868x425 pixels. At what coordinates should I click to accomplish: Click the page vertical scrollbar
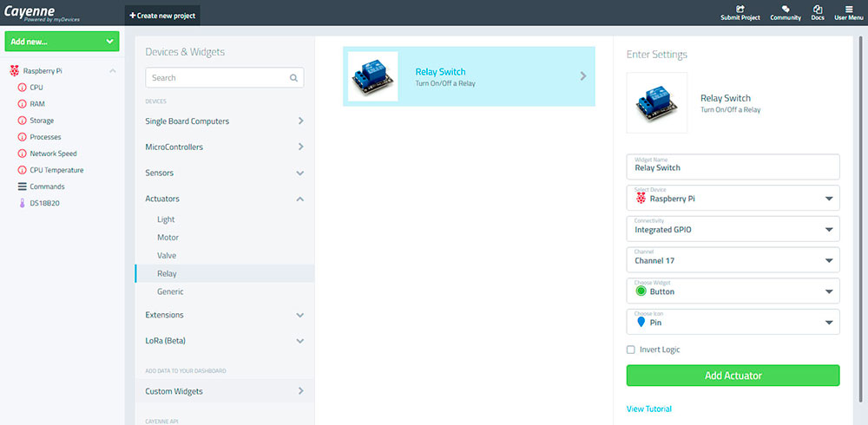coord(859,219)
